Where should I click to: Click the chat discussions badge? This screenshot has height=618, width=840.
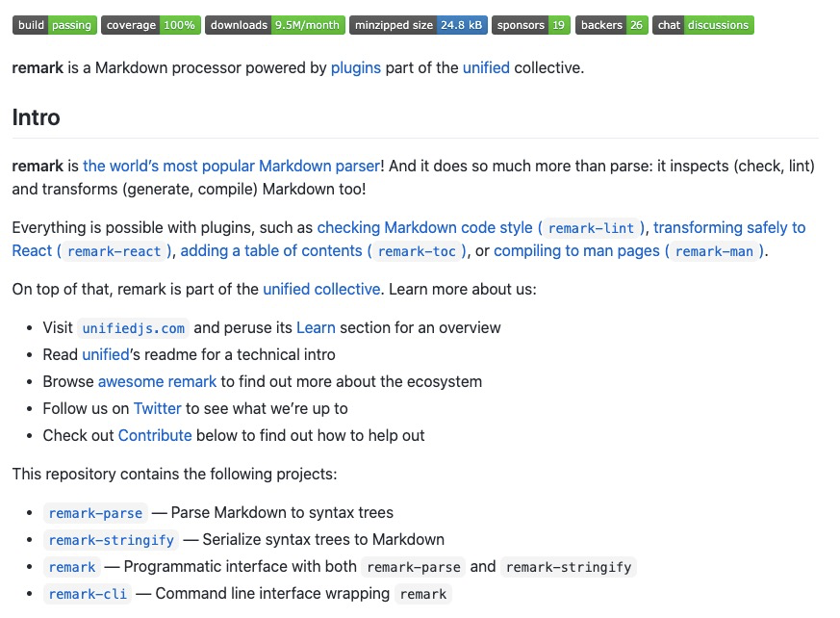703,25
